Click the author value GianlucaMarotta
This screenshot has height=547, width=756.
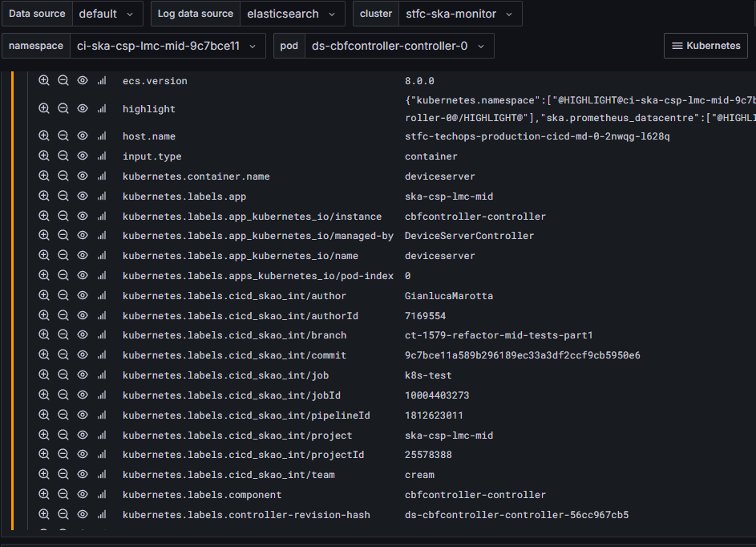click(x=449, y=296)
